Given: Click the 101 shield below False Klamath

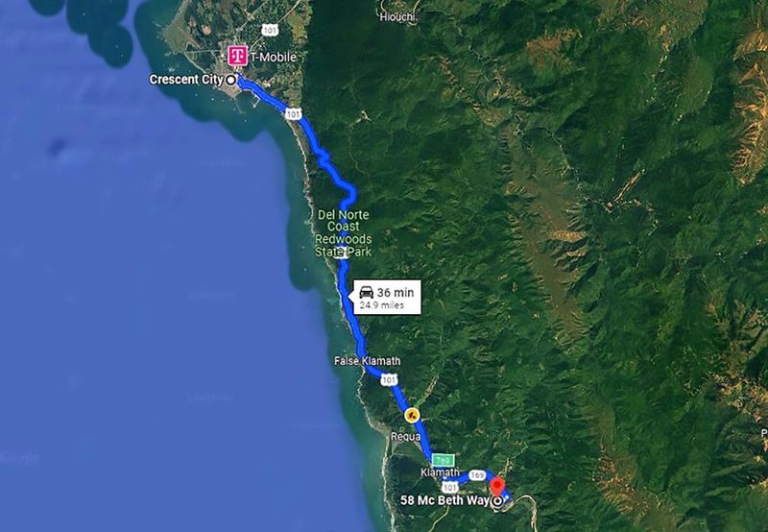Looking at the screenshot, I should (389, 379).
